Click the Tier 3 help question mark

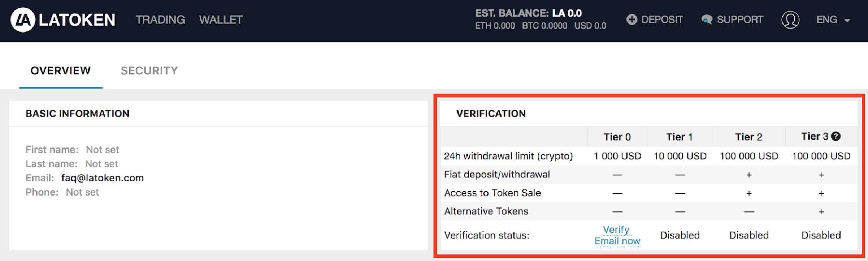[836, 136]
